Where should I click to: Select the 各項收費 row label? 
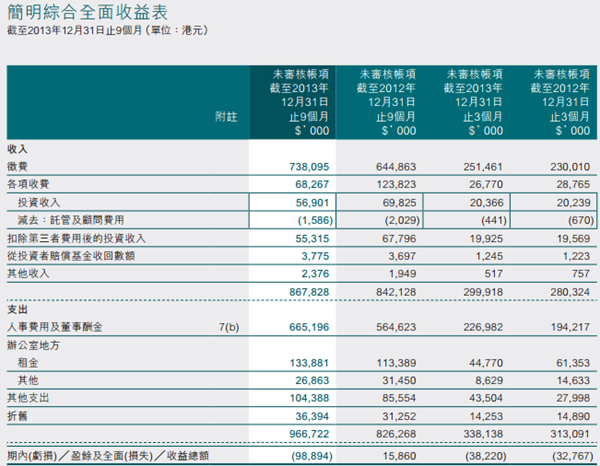27,184
